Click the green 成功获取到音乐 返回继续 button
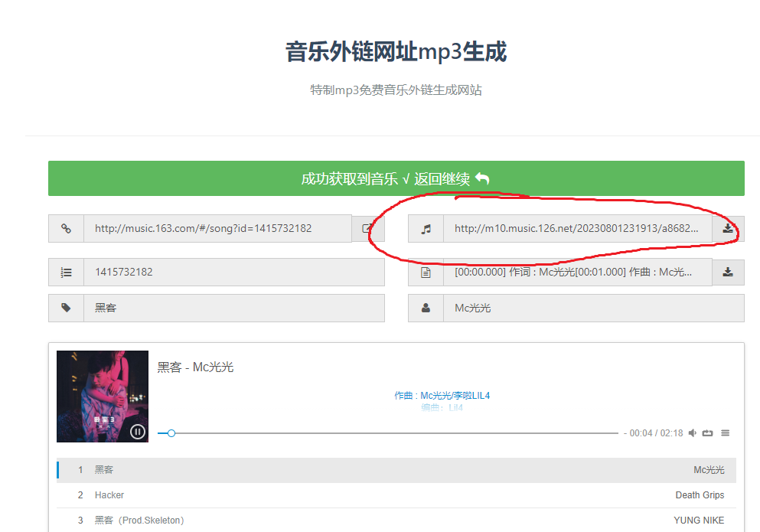Image resolution: width=760 pixels, height=532 pixels. click(x=396, y=178)
